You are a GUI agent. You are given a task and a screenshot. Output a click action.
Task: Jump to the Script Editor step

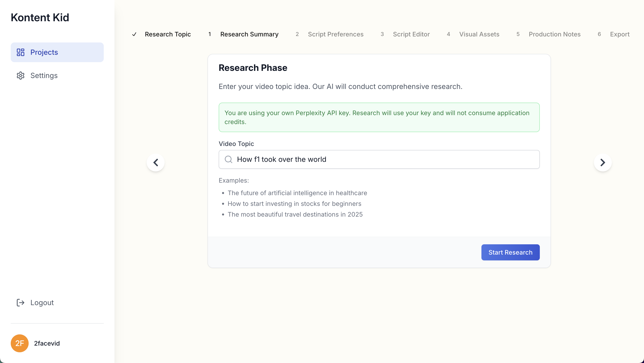(411, 34)
